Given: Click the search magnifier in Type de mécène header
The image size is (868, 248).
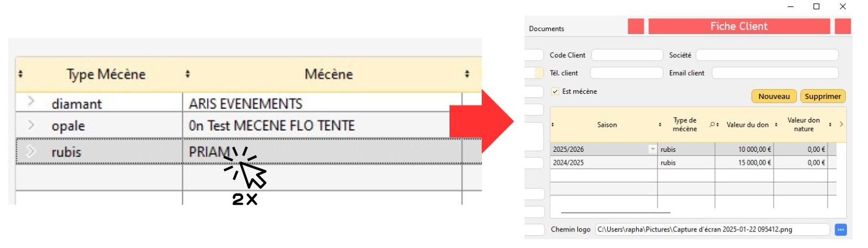Looking at the screenshot, I should 712,124.
